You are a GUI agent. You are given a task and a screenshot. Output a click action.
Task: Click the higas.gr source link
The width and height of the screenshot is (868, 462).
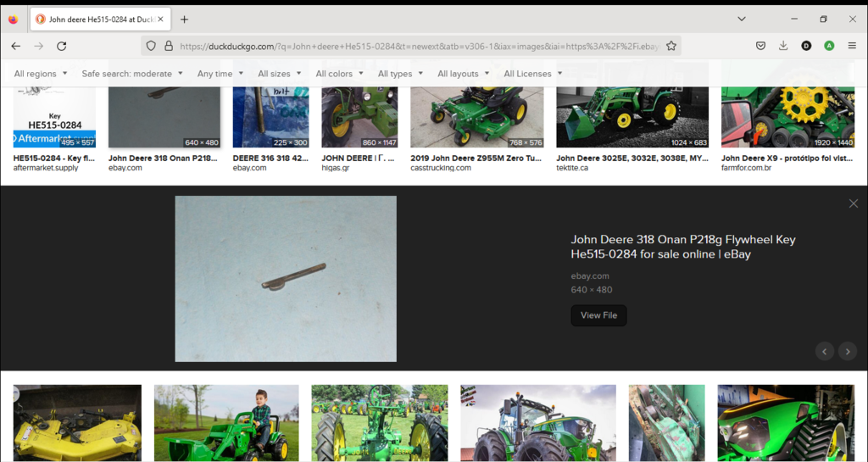coord(336,168)
